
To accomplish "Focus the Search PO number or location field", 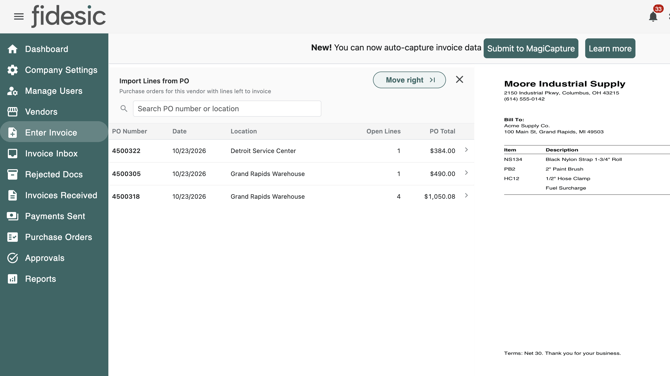I will click(227, 109).
